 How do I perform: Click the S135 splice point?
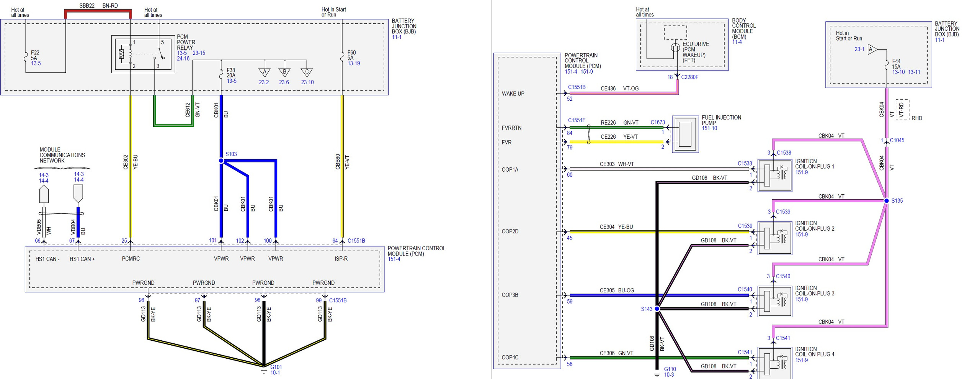pos(886,201)
